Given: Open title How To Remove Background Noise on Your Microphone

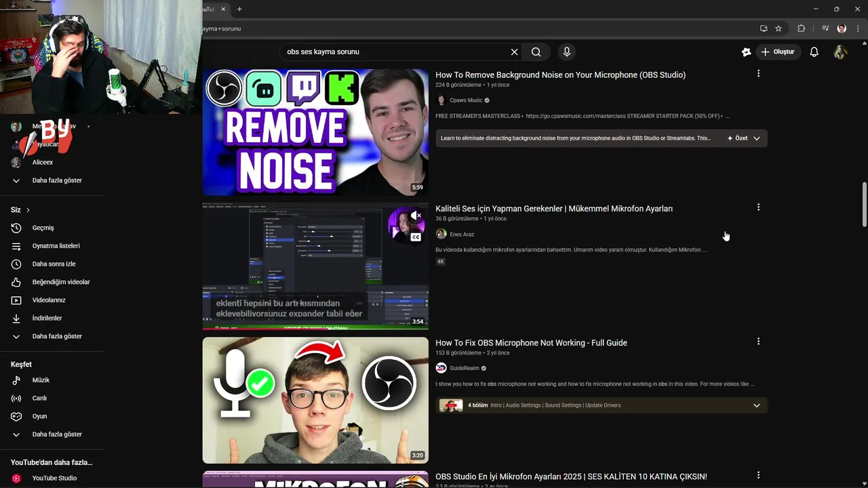Looking at the screenshot, I should tap(560, 75).
